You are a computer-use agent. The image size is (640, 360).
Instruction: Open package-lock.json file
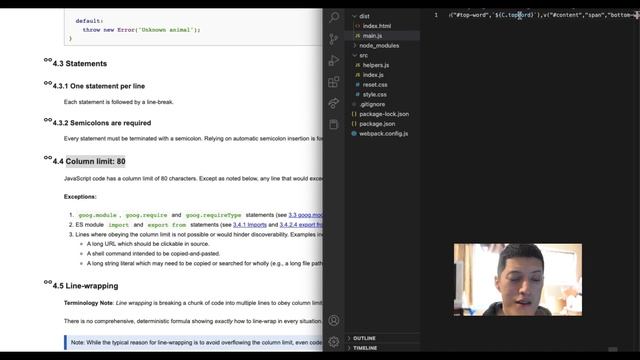point(384,114)
